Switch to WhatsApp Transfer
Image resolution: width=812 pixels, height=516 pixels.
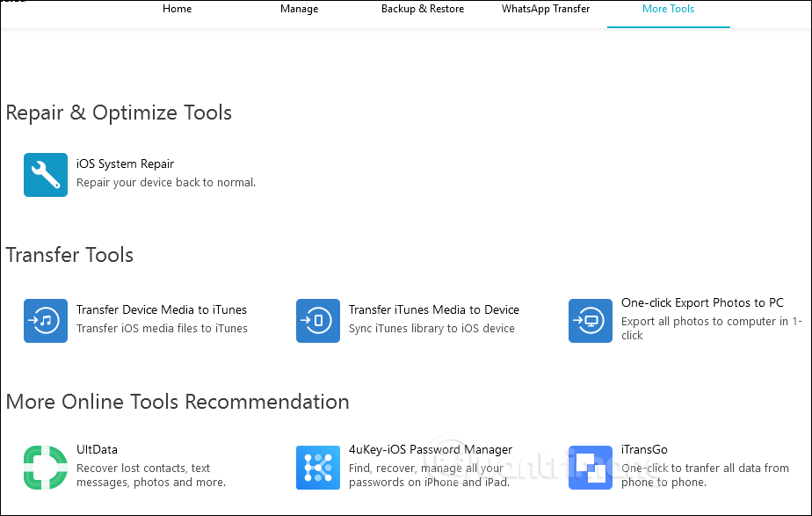click(545, 9)
